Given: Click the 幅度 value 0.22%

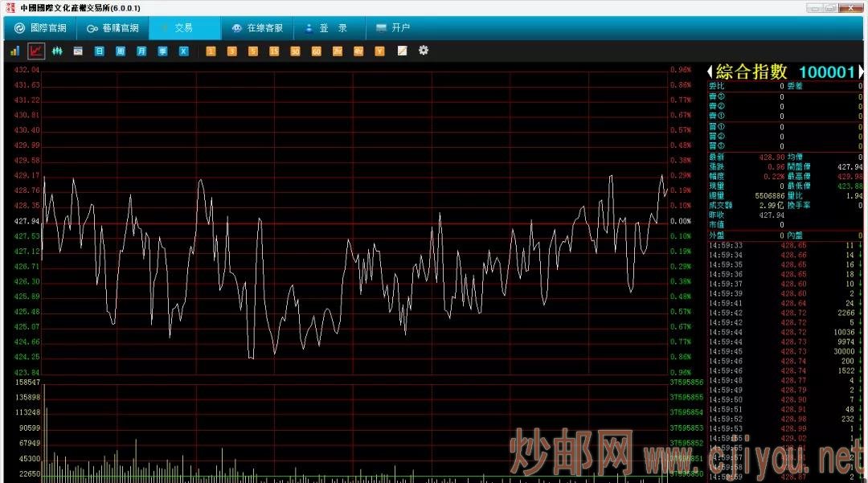Looking at the screenshot, I should click(x=774, y=177).
